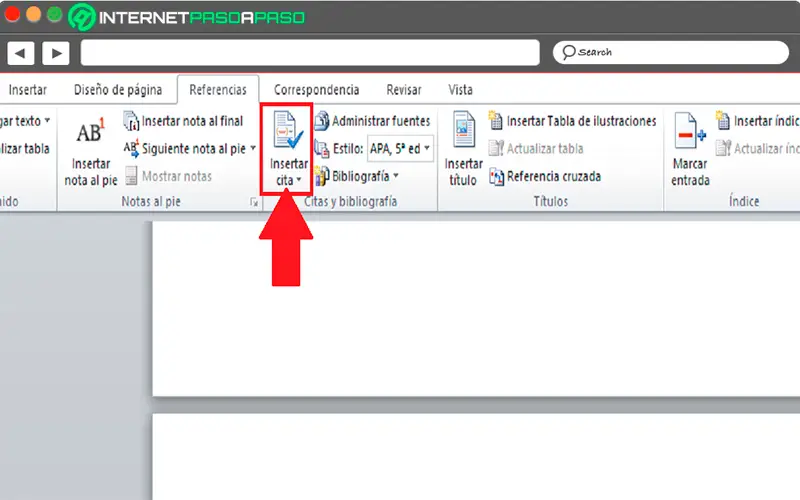Expand the Bibliografía dropdown arrow
Image resolution: width=800 pixels, height=500 pixels.
click(x=396, y=176)
